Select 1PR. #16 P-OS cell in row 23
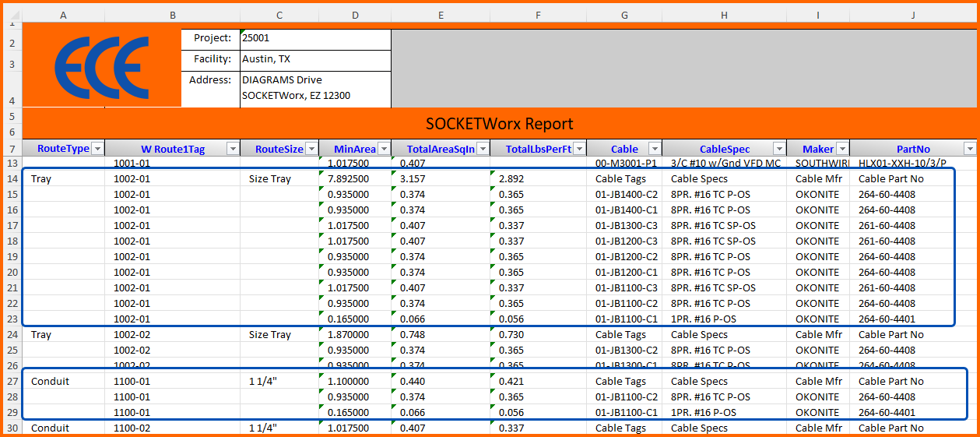 (x=725, y=319)
